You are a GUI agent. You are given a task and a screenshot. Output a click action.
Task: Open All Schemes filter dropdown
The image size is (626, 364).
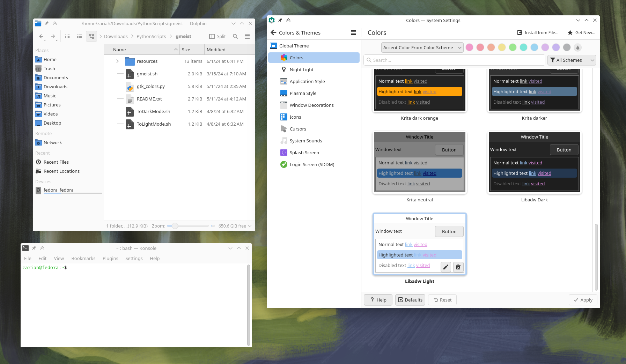[x=572, y=60]
